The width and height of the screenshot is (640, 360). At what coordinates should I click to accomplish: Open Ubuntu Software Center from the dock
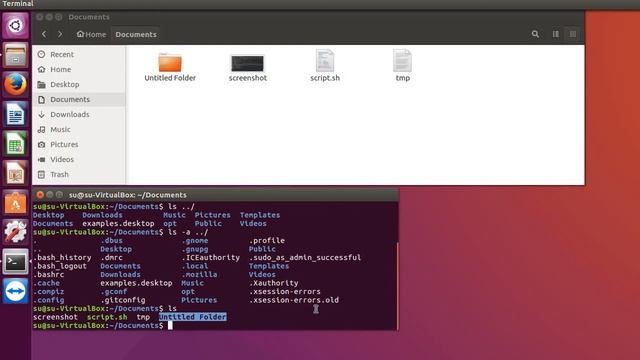coord(16,203)
